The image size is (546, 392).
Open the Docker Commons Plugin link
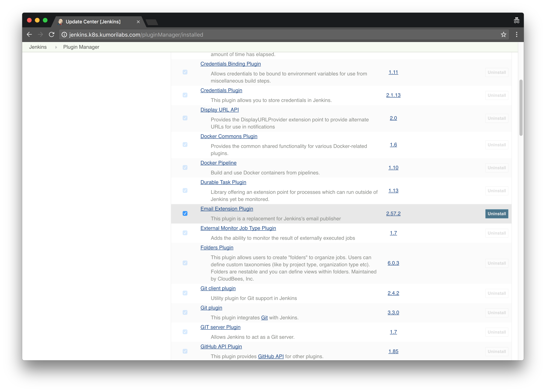(x=229, y=136)
